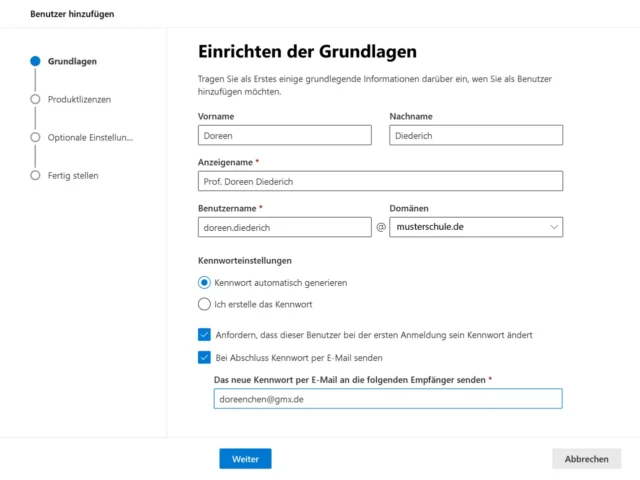
Task: Go to the Produktlizenzen step label
Action: (x=79, y=99)
